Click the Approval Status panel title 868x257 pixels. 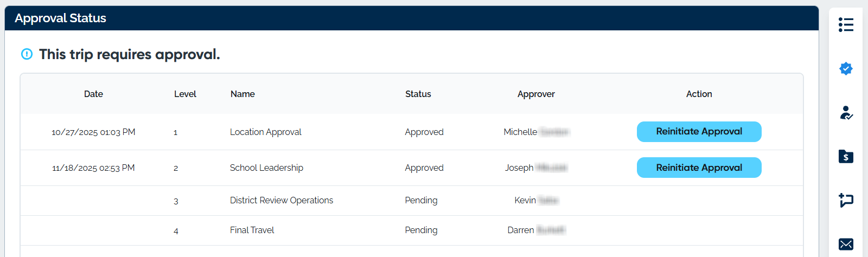[x=60, y=18]
